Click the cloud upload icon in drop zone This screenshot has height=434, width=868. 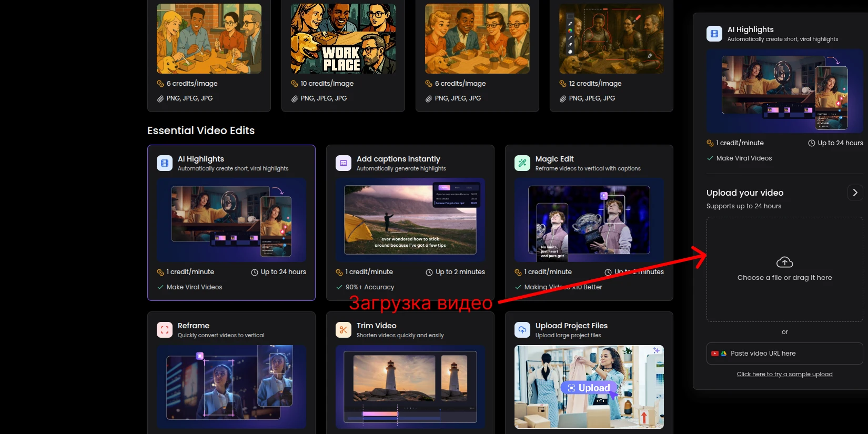pyautogui.click(x=784, y=262)
